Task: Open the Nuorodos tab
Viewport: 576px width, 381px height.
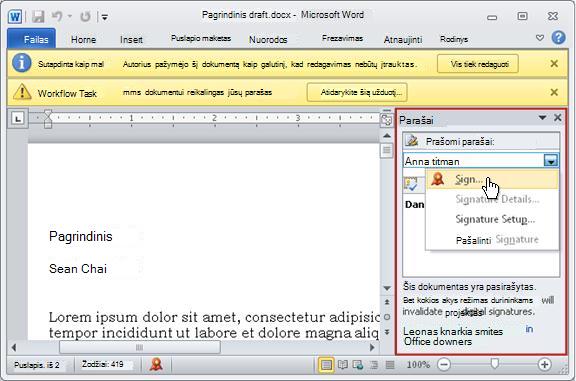Action: [268, 39]
